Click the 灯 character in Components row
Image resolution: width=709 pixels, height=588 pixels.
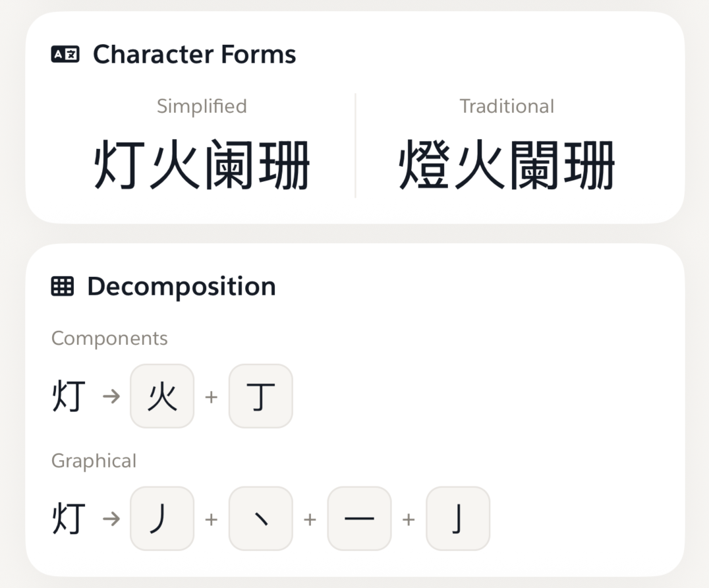click(x=67, y=396)
